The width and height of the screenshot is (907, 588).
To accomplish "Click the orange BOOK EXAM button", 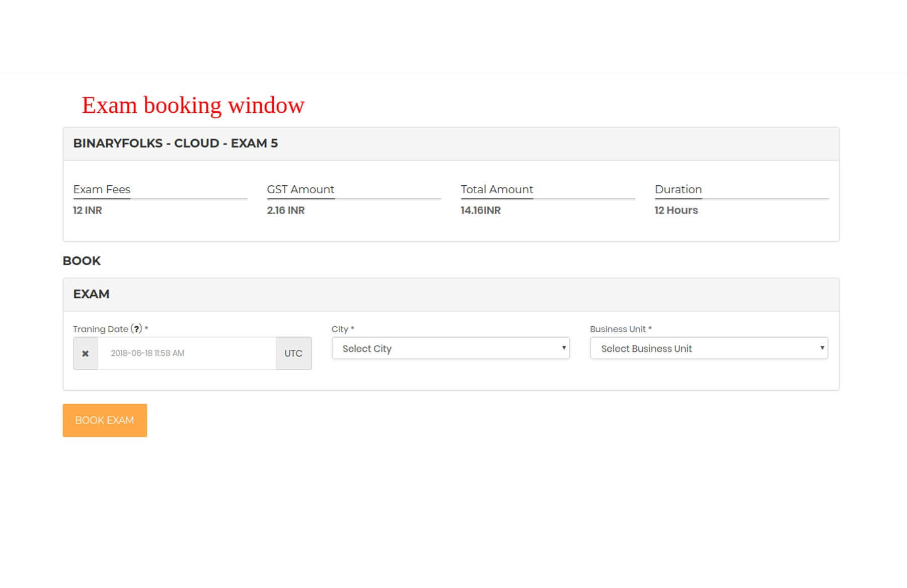I will 105,420.
